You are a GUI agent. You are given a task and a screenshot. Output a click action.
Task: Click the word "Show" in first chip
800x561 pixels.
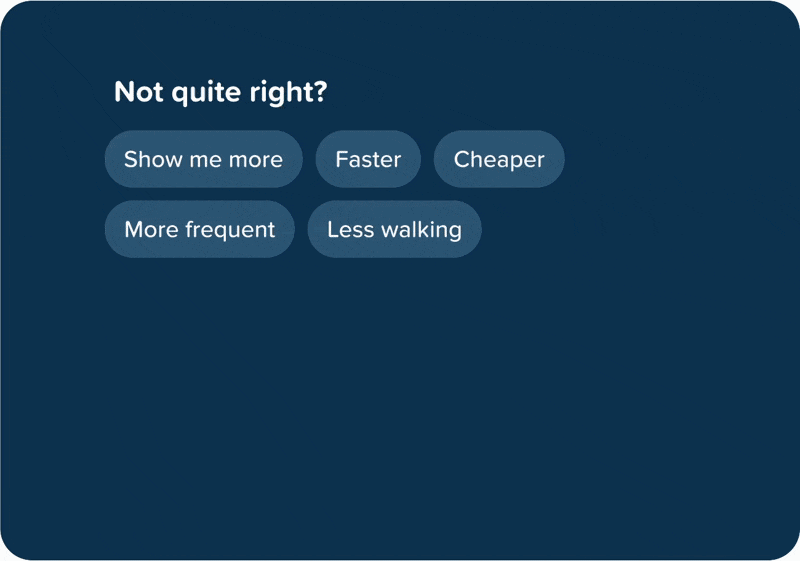pyautogui.click(x=147, y=159)
